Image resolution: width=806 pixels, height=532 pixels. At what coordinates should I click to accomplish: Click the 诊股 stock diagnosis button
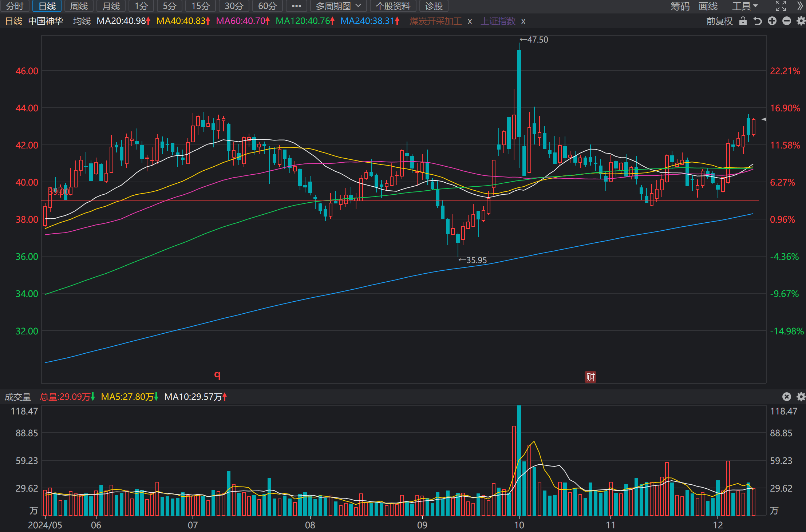coord(434,6)
